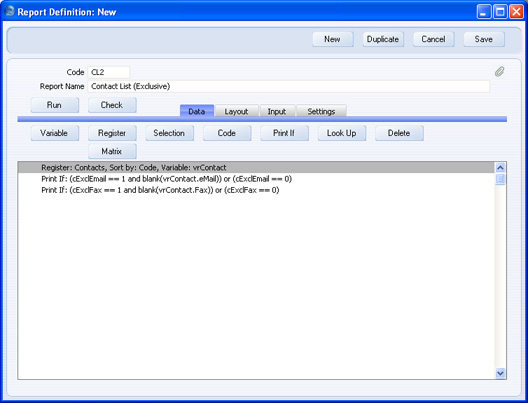Click the scrollbar up arrow
Image resolution: width=528 pixels, height=403 pixels.
(x=500, y=168)
